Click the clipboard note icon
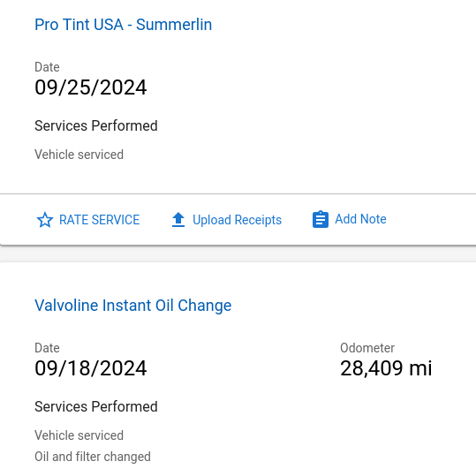The height and width of the screenshot is (469, 476). pyautogui.click(x=321, y=219)
